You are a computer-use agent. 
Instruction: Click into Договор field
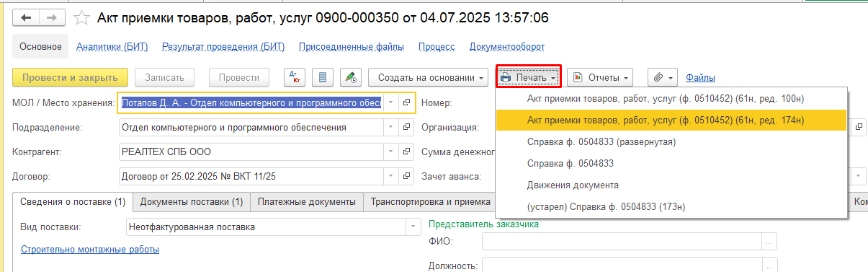click(x=251, y=176)
